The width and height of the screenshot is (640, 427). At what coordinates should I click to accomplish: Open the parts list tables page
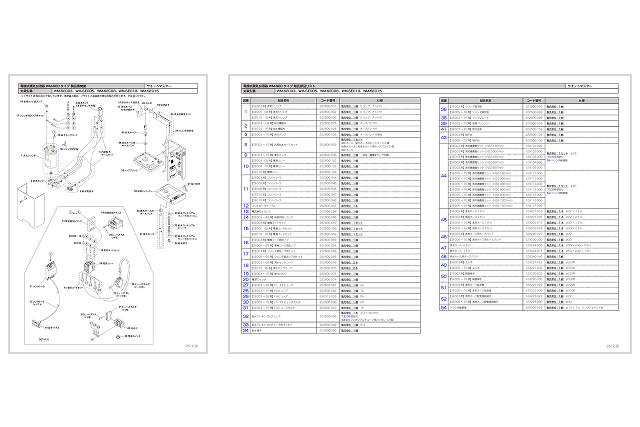(430, 214)
